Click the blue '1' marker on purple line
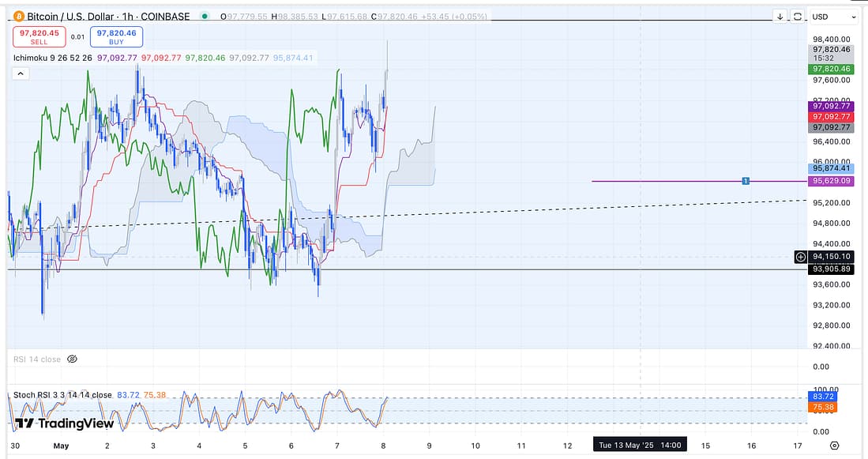This screenshot has width=868, height=459. tap(746, 181)
